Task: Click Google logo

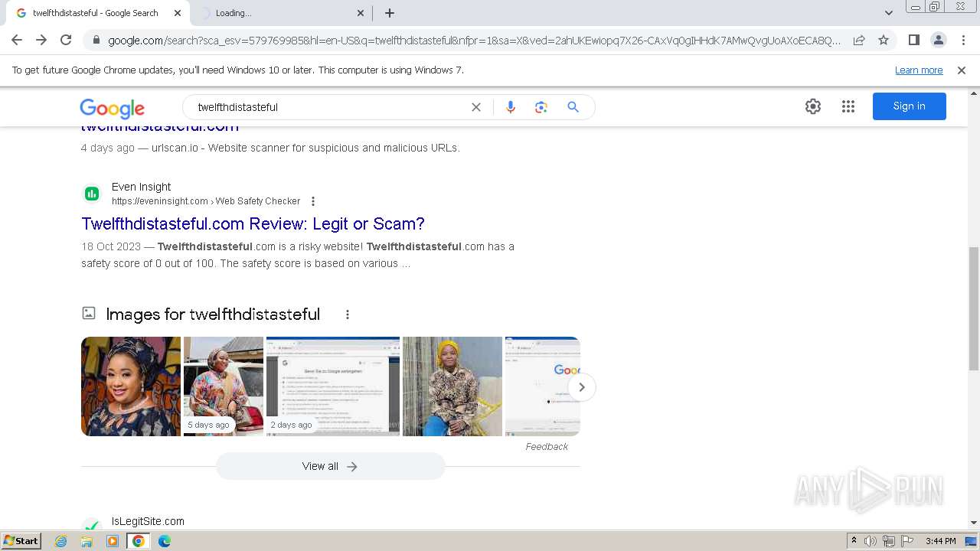Action: [112, 108]
